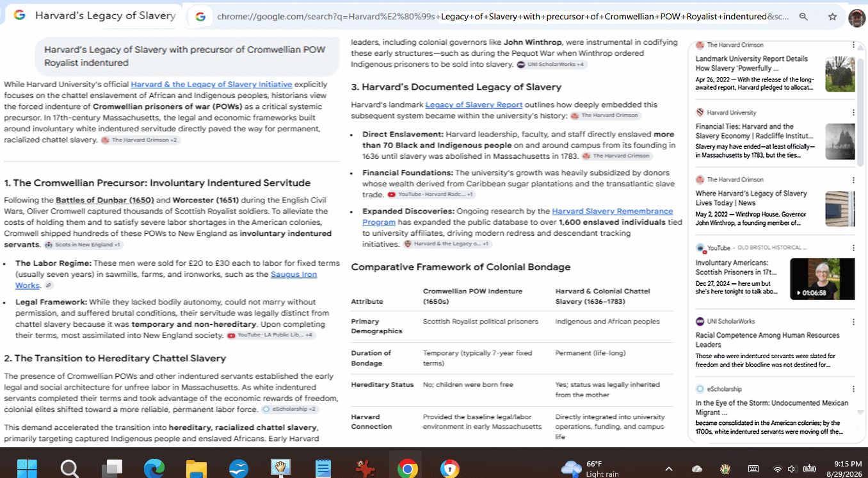
Task: Open File Explorer from the taskbar
Action: coord(196,469)
